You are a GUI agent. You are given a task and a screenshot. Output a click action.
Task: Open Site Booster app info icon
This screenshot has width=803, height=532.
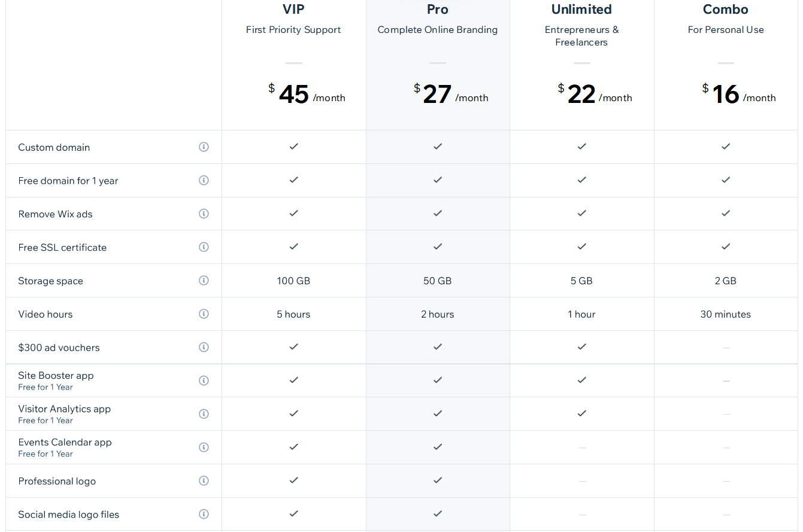click(204, 381)
